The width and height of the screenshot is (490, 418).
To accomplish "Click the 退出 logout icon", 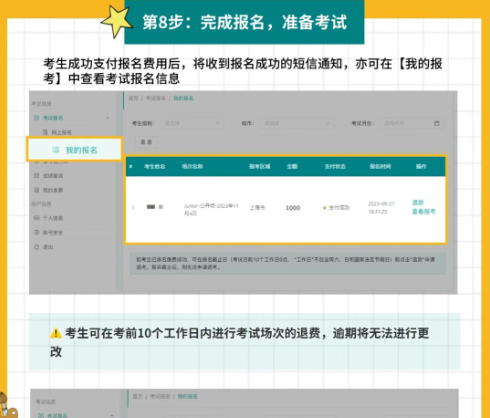I will click(x=37, y=247).
